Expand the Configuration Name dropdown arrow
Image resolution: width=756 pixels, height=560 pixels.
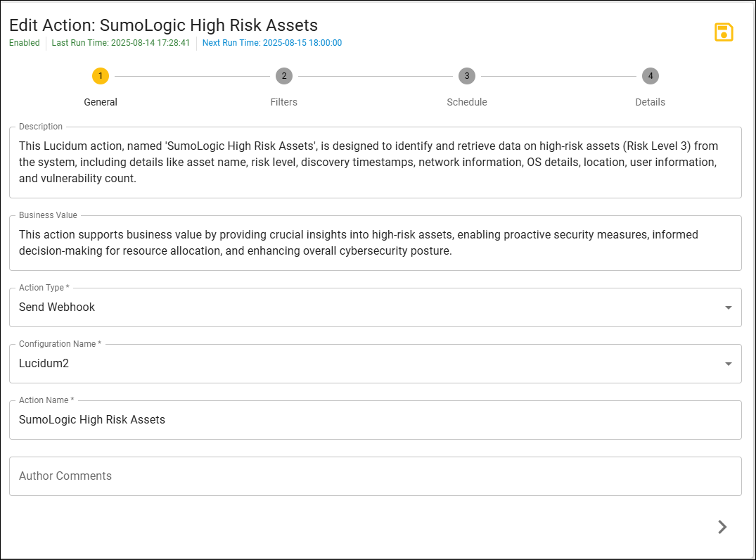click(x=729, y=364)
